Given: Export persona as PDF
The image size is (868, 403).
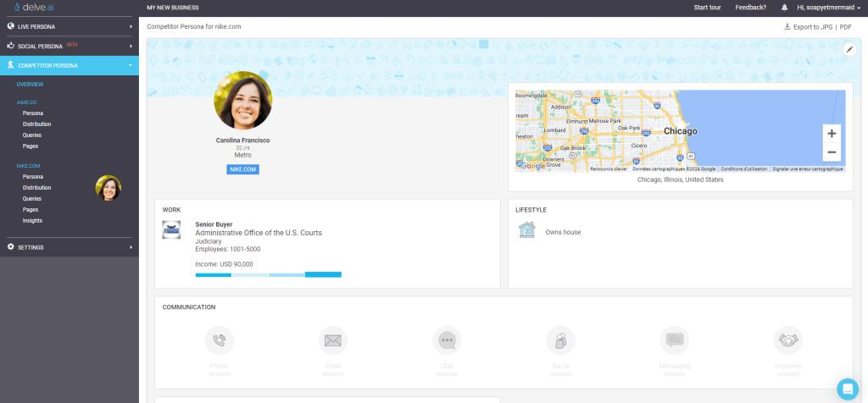Looking at the screenshot, I should pyautogui.click(x=845, y=26).
